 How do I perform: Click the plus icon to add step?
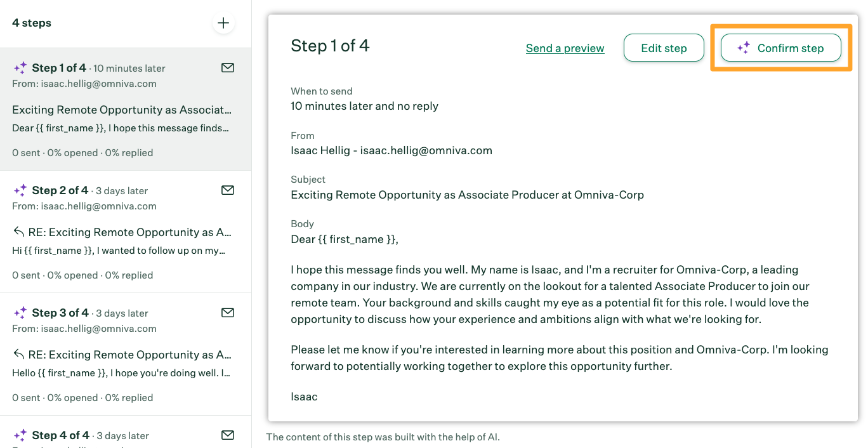[x=223, y=23]
